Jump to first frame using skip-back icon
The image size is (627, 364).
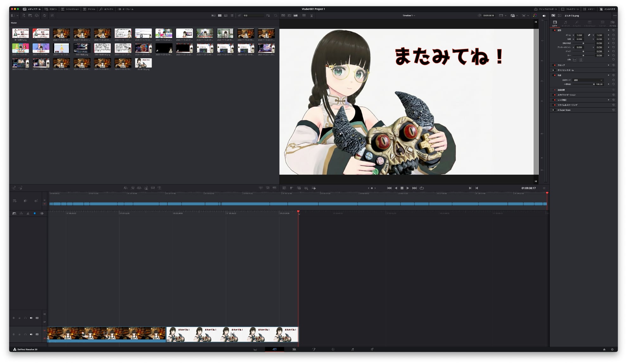point(389,188)
